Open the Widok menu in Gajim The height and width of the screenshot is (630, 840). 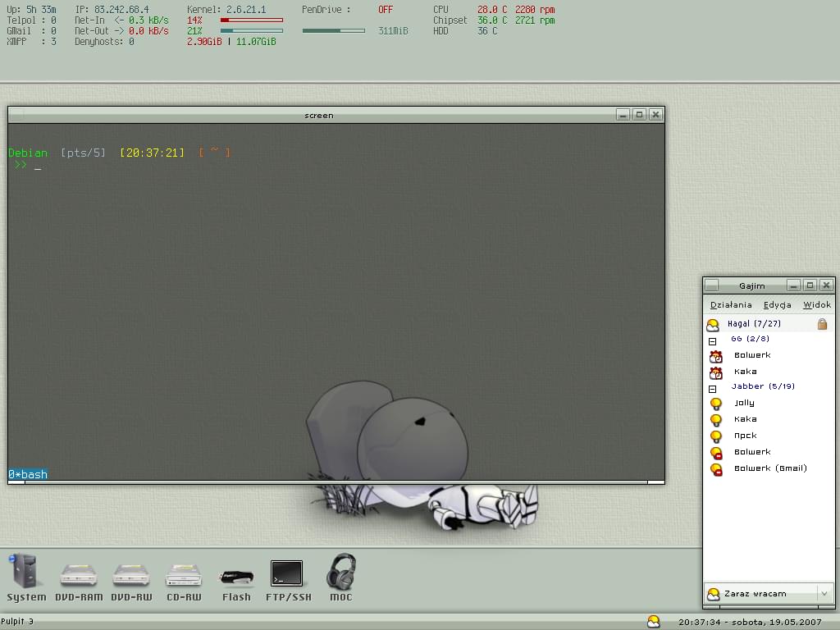817,305
